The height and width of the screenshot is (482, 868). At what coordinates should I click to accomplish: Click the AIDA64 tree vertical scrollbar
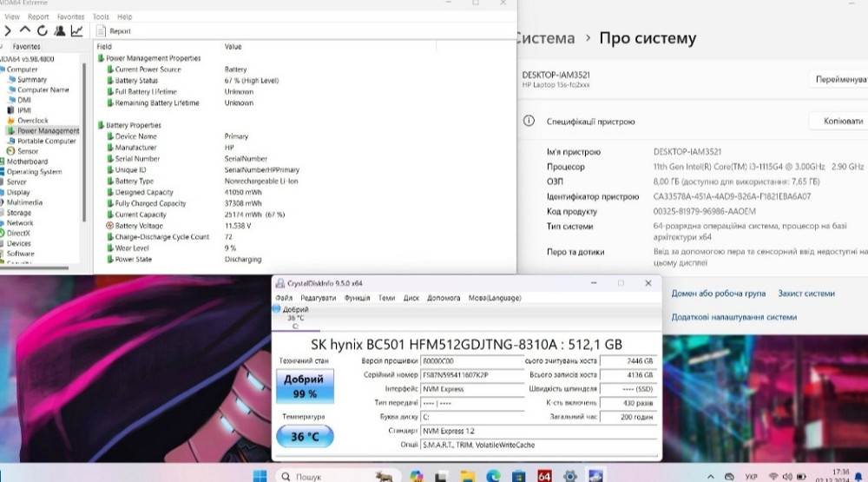[84, 142]
